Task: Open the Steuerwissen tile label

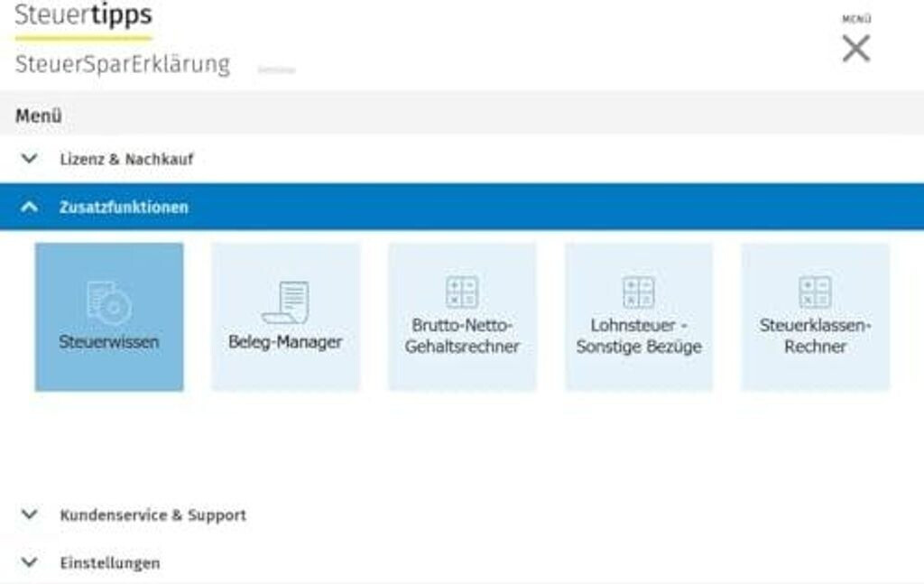Action: tap(109, 342)
